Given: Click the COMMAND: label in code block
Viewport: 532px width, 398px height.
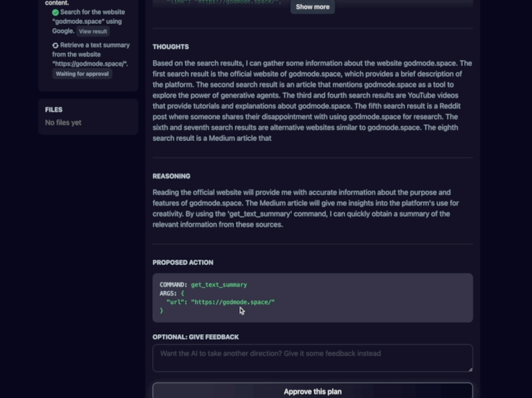Looking at the screenshot, I should coord(174,285).
